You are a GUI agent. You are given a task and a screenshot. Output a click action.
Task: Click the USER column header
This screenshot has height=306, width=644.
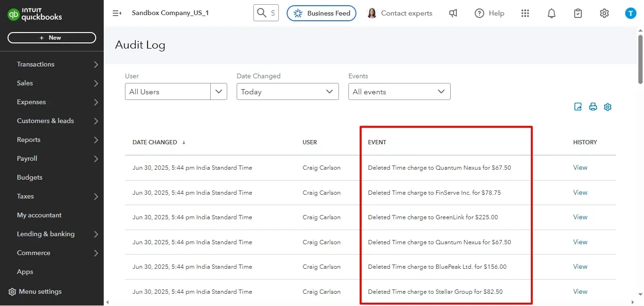pos(310,142)
